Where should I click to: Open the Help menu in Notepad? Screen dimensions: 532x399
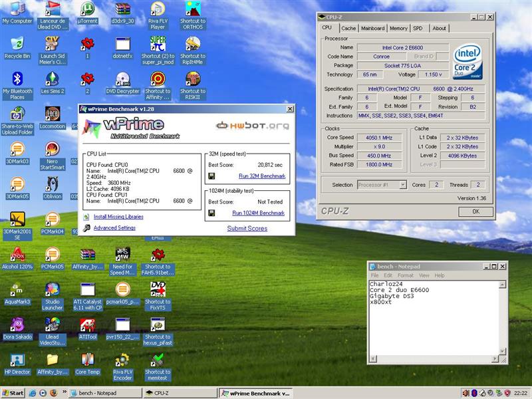pos(440,275)
